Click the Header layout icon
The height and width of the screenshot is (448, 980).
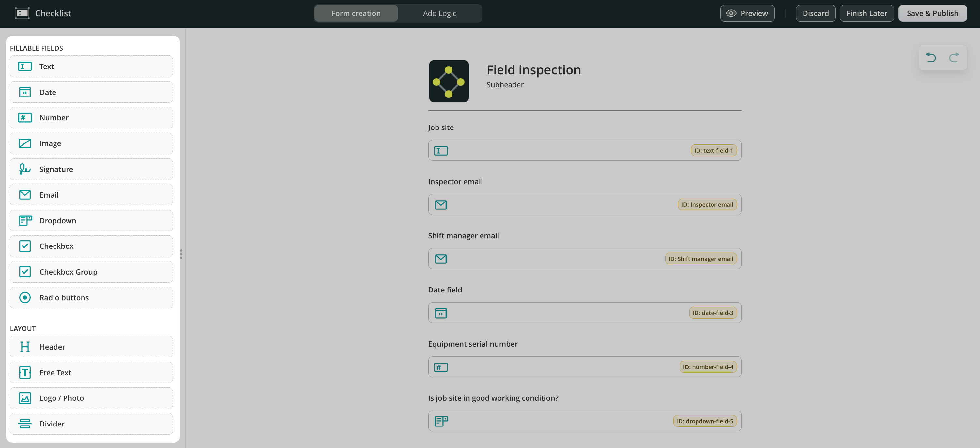click(x=25, y=347)
